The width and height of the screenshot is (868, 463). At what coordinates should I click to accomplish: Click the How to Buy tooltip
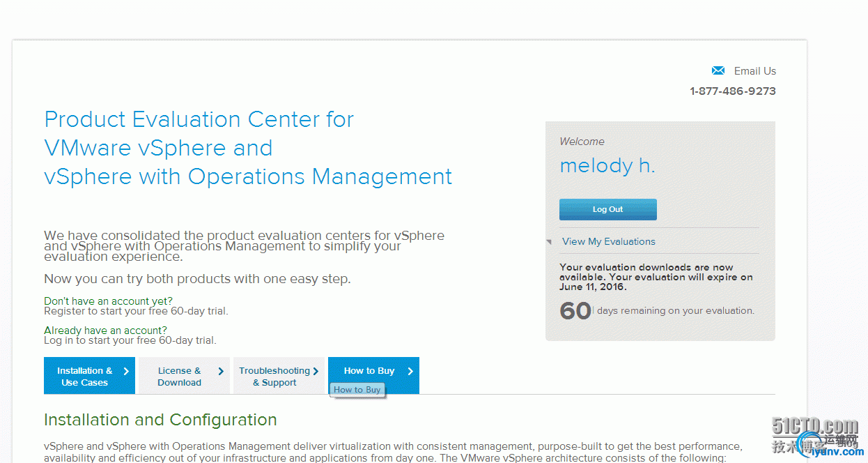click(357, 390)
